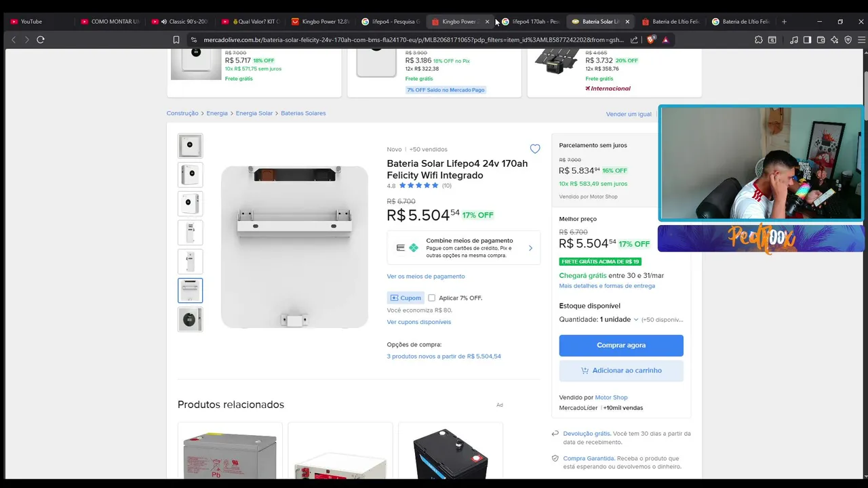Switch to lifepo4 170ah search tab

coord(531,22)
